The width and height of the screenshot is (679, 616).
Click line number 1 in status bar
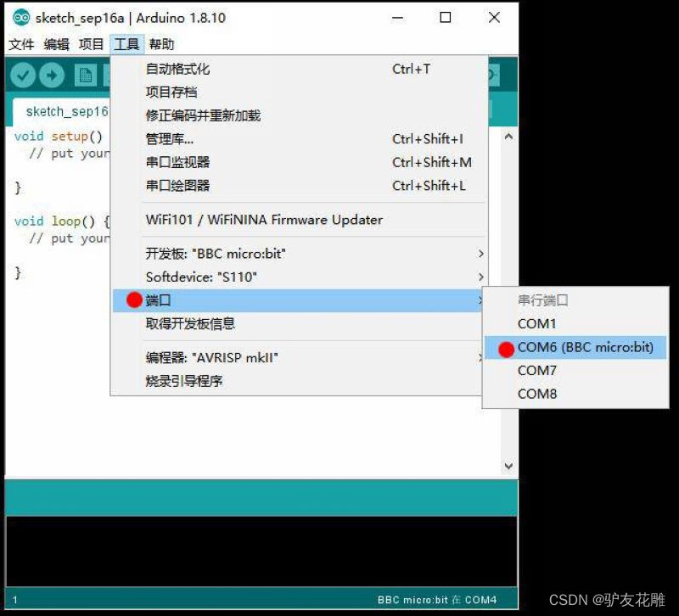tap(14, 600)
